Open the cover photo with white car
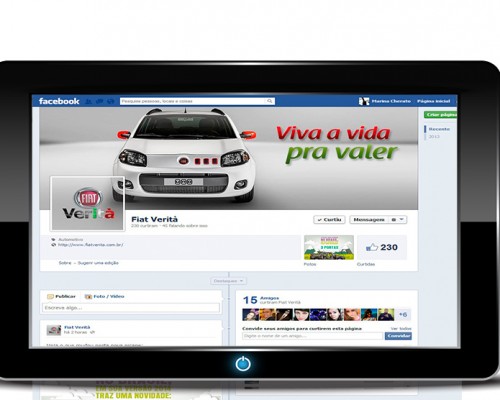Viewport: 500px width, 400px height. [x=229, y=158]
